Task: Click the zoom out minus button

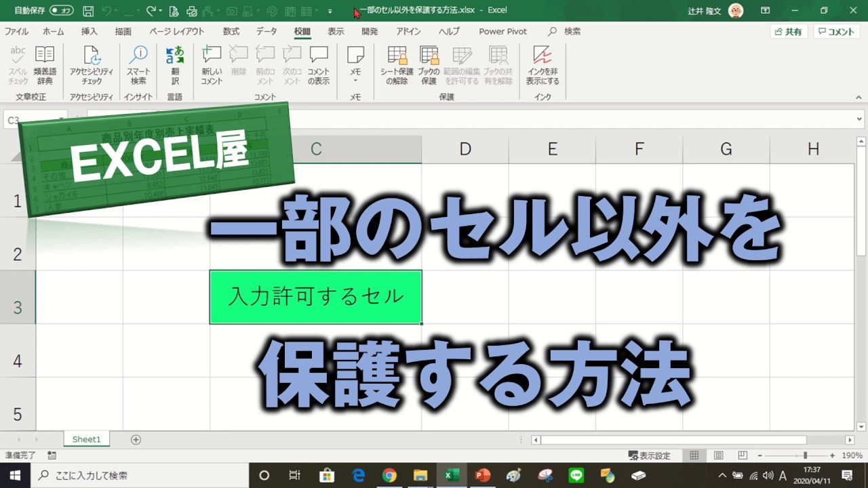Action: (762, 455)
